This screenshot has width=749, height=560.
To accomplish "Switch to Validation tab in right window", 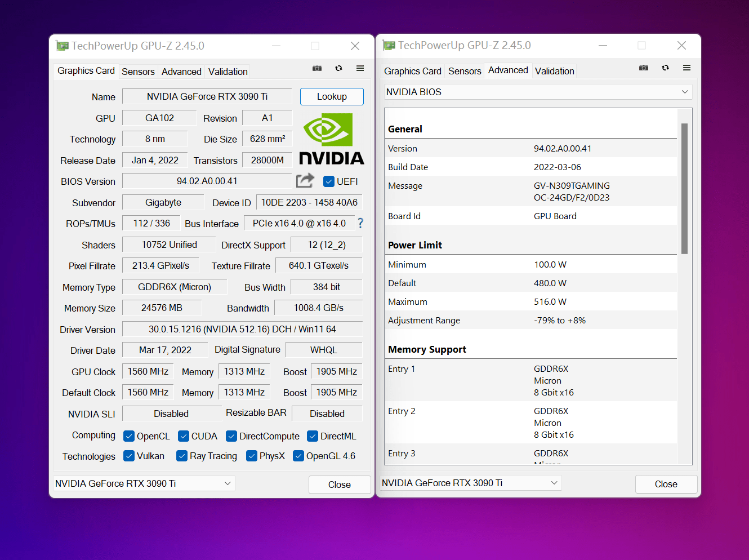I will click(x=555, y=71).
